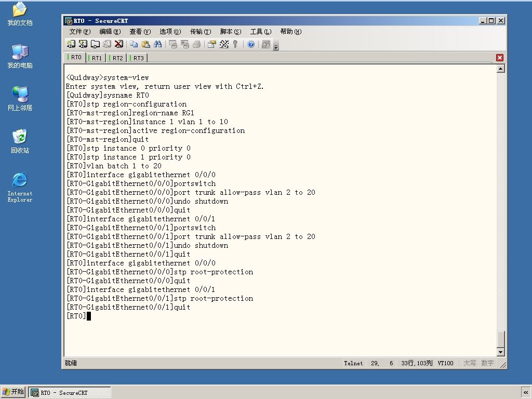Click the Connect toolbar icon
Screen dimensions: 532x399
(71, 44)
